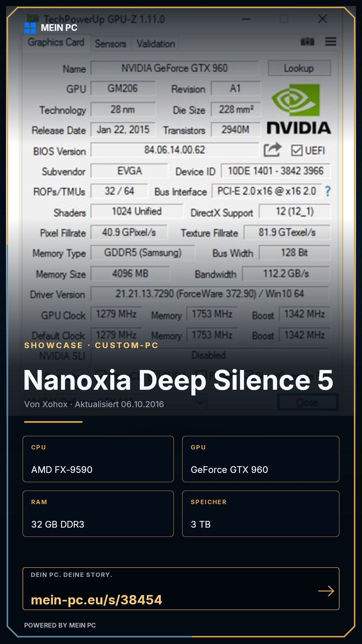Click the Texture Fillrate 81.9 GTexel/s
Image resolution: width=362 pixels, height=644 pixels.
pos(287,232)
